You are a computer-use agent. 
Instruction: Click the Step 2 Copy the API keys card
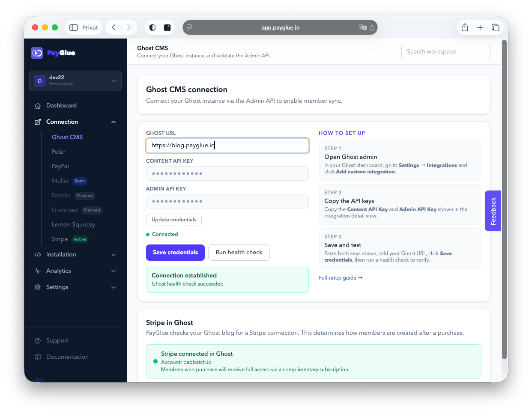click(400, 205)
